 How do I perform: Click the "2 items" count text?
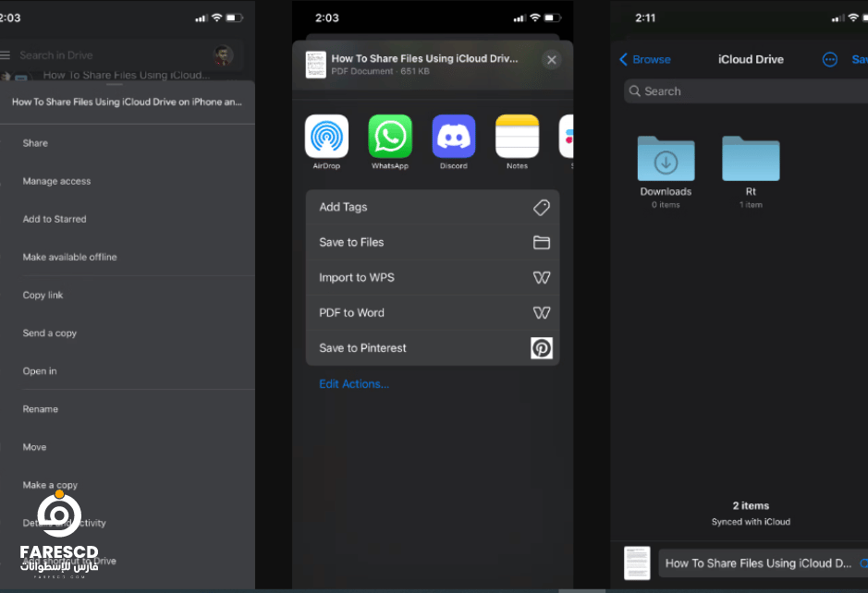(x=751, y=505)
